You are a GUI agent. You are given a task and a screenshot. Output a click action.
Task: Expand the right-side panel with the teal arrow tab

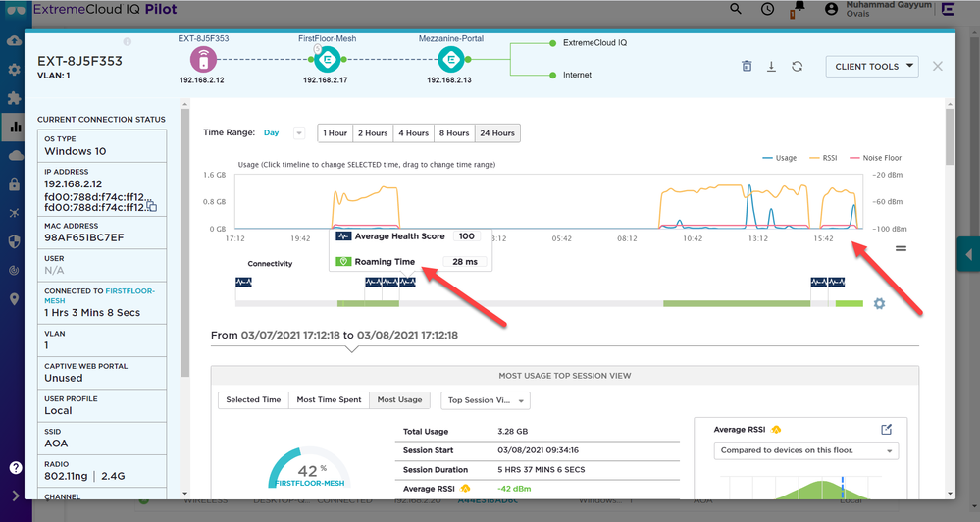click(968, 254)
